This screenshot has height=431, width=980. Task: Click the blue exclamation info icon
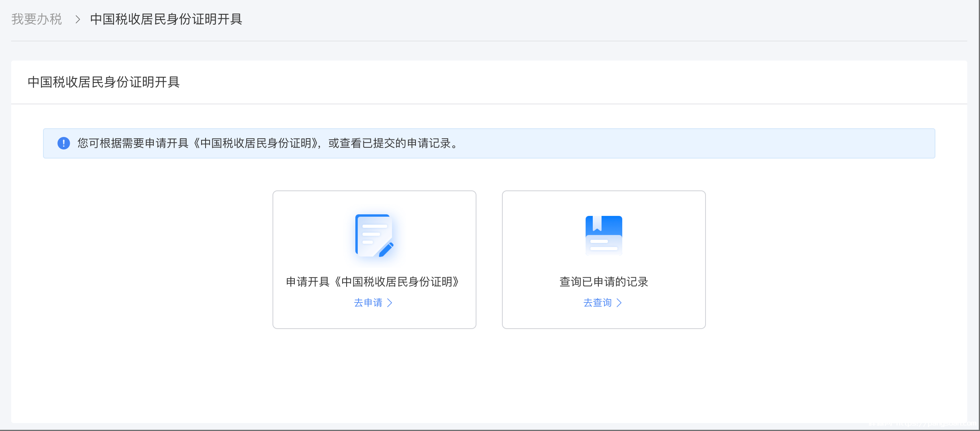click(x=64, y=143)
